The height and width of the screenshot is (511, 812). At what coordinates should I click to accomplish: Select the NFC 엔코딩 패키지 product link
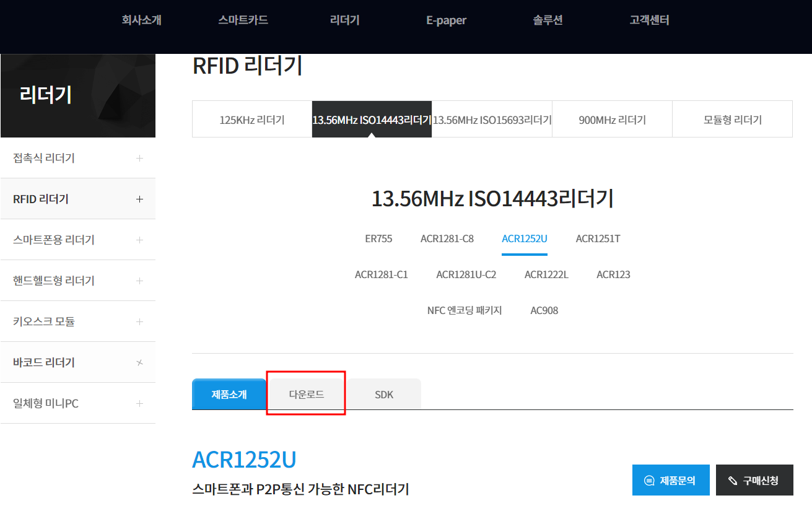pyautogui.click(x=465, y=310)
